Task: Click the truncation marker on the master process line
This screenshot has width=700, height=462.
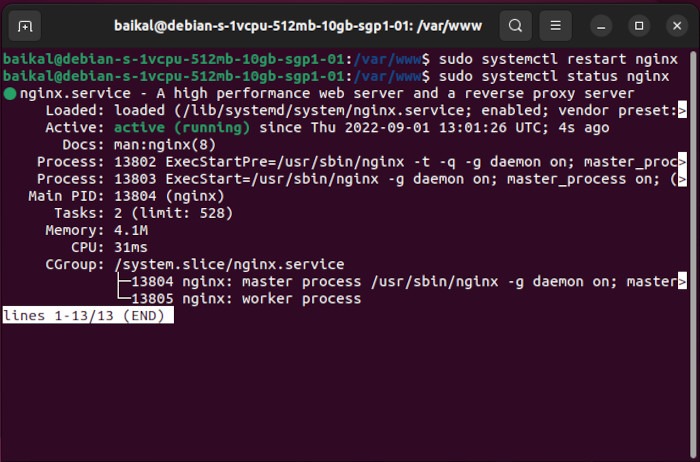Action: coord(682,282)
